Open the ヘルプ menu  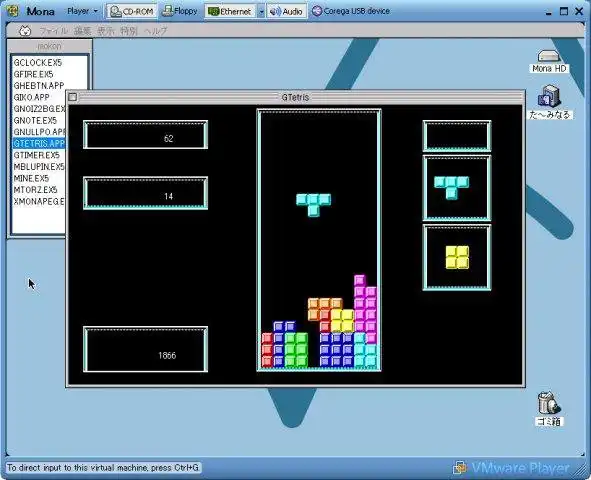point(155,31)
